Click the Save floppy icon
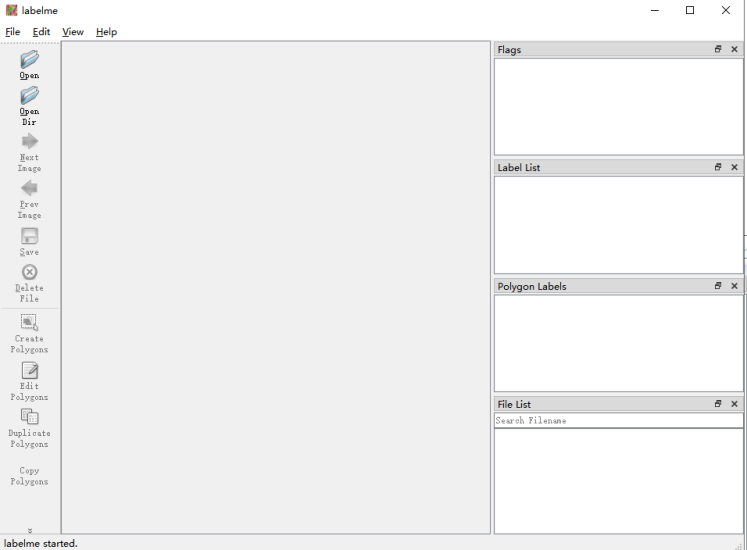Viewport: 747px width, 550px height. click(30, 236)
